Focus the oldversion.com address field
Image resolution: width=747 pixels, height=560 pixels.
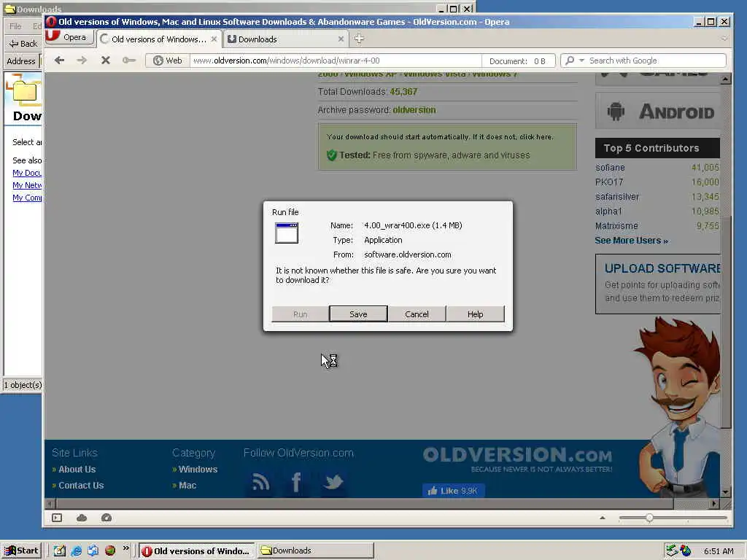coord(336,61)
